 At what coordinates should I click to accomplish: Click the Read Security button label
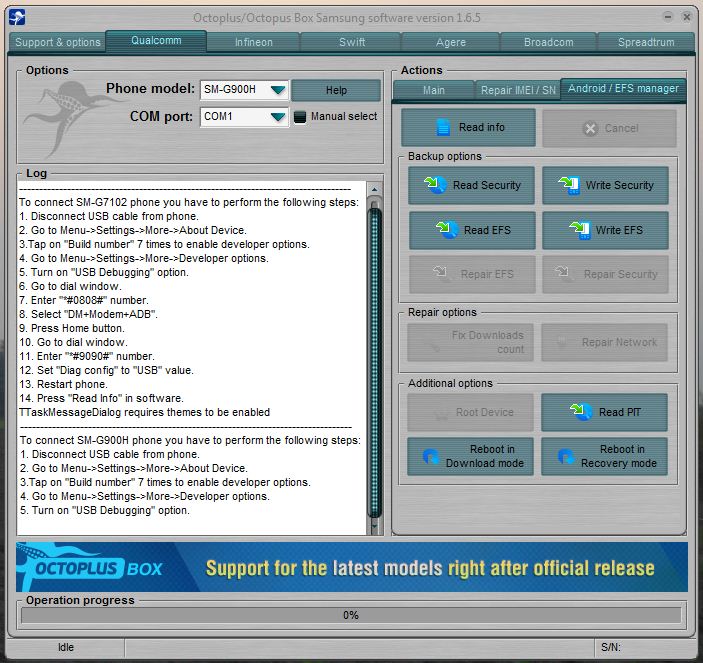[x=486, y=185]
